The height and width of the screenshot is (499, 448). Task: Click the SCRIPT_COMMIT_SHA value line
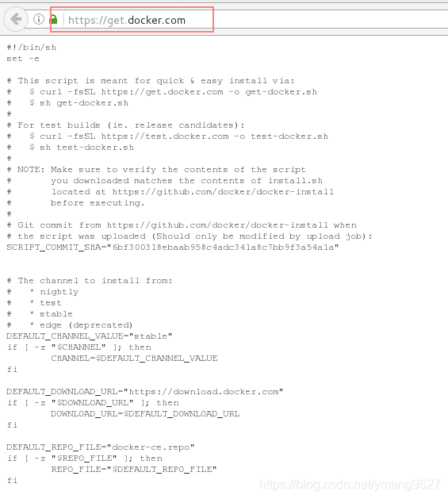pyautogui.click(x=173, y=248)
